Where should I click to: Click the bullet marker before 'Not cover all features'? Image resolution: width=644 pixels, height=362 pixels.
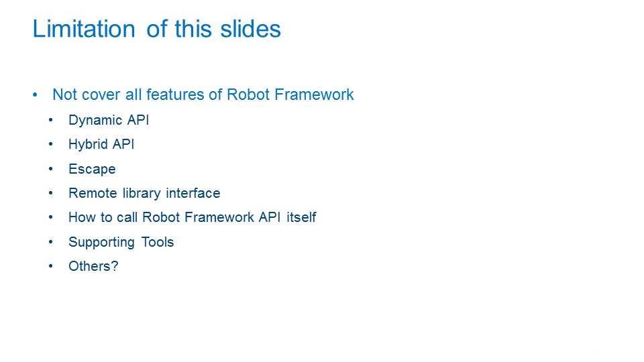[x=35, y=95]
